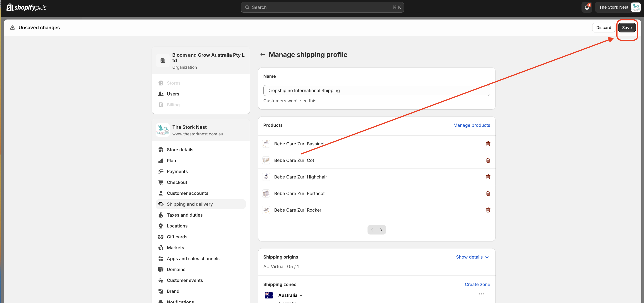This screenshot has width=644, height=303.
Task: Delete Bebe Care Zuri Rocker from profile
Action: [x=488, y=210]
